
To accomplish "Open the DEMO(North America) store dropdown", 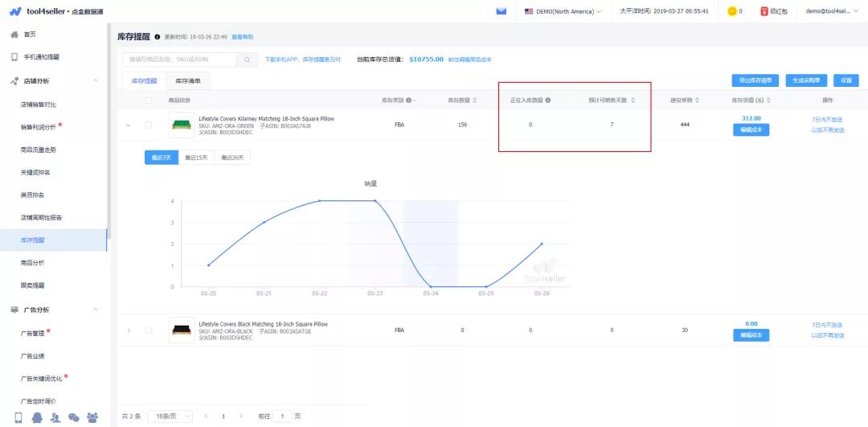I will pos(563,11).
